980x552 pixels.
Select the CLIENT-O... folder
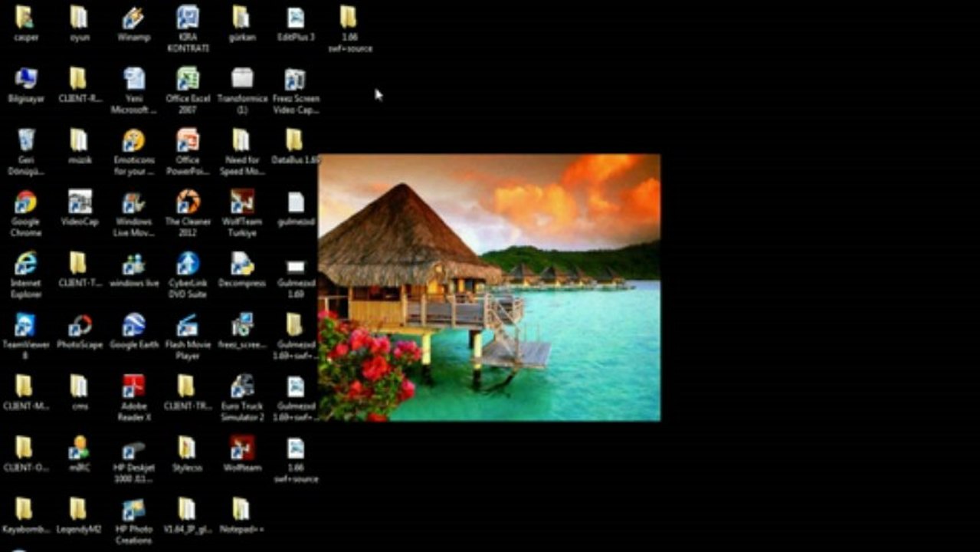pos(25,447)
